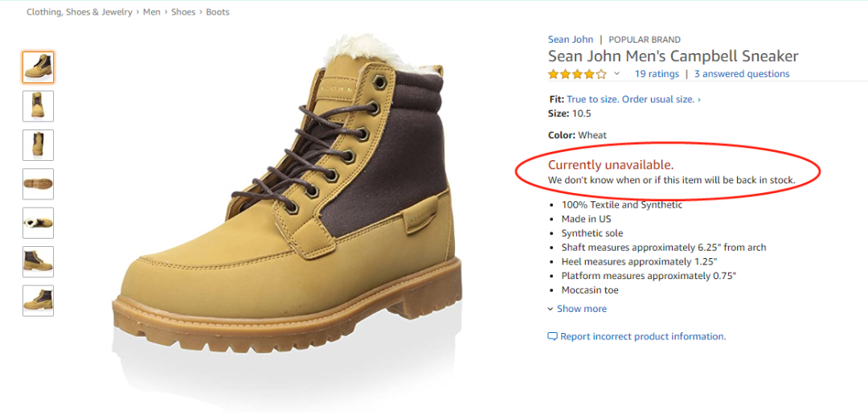Open the Shoes breadcrumb category
This screenshot has height=419, width=868.
183,12
